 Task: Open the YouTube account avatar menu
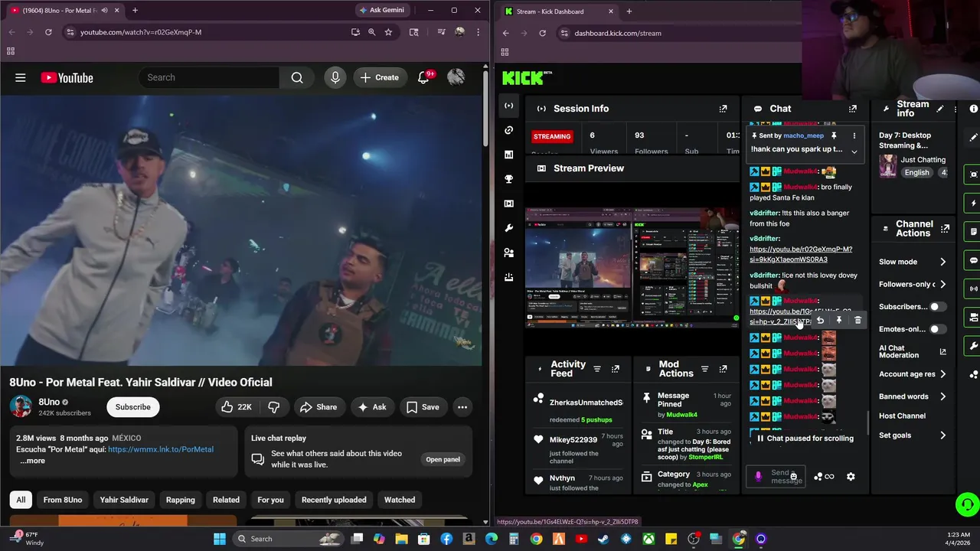[x=456, y=77]
